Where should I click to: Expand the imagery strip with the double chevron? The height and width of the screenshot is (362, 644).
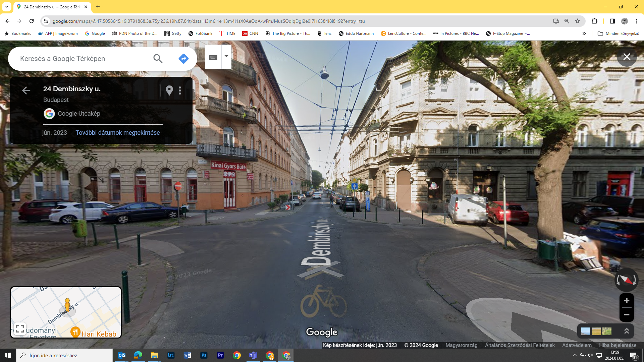tap(626, 331)
